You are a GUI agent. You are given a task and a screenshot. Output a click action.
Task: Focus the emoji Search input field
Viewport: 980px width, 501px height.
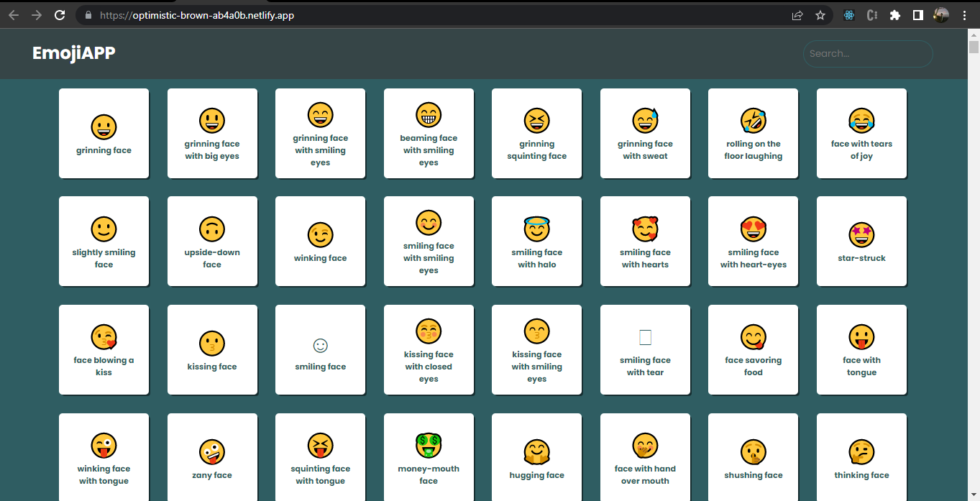click(x=867, y=54)
